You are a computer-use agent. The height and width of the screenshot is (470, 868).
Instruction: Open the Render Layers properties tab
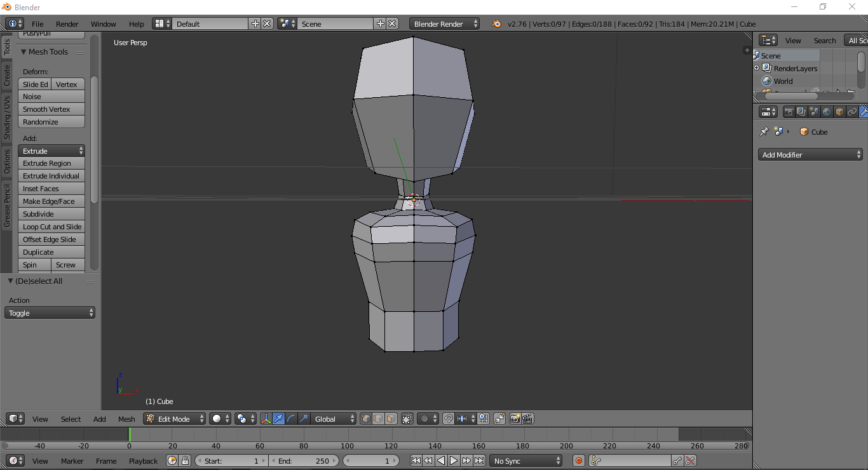[x=801, y=111]
